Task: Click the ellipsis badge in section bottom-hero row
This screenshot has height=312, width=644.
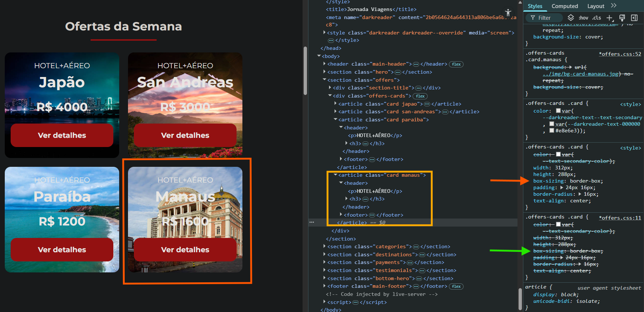Action: [x=419, y=279]
